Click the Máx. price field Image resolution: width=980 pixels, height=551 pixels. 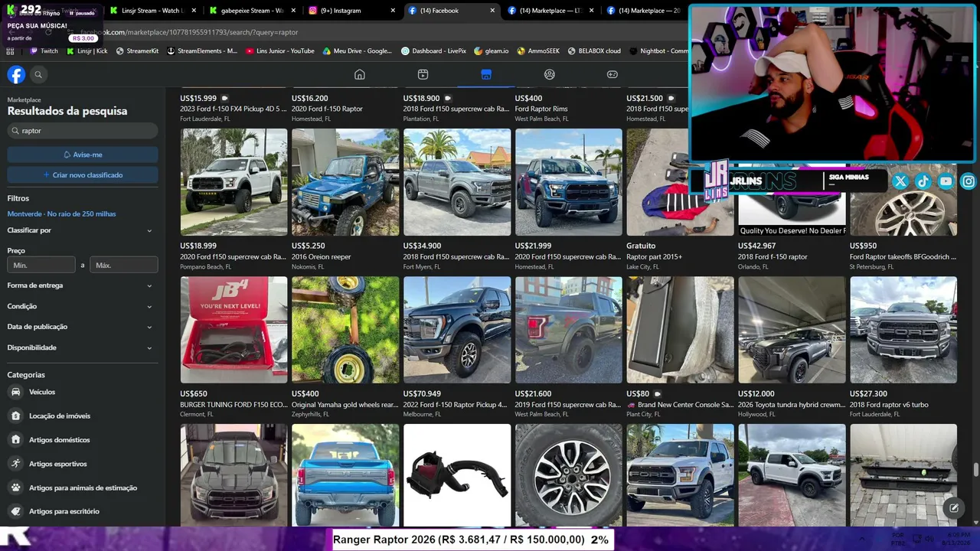pos(124,265)
